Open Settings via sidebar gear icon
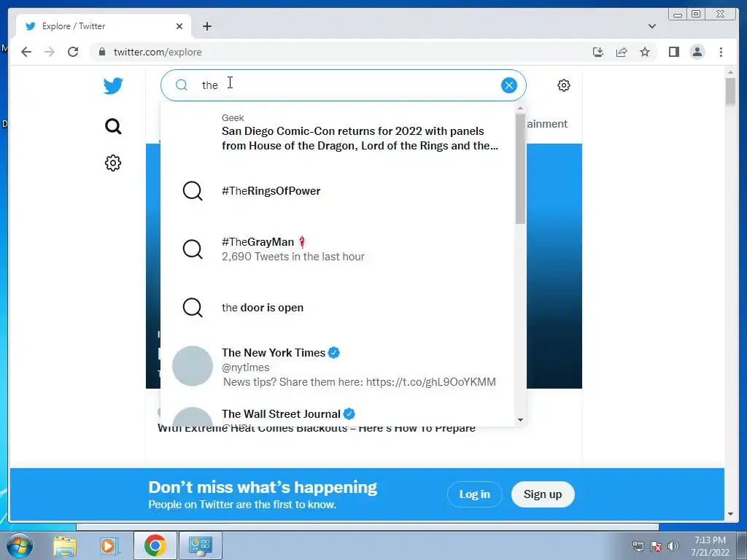The height and width of the screenshot is (560, 747). pyautogui.click(x=113, y=163)
